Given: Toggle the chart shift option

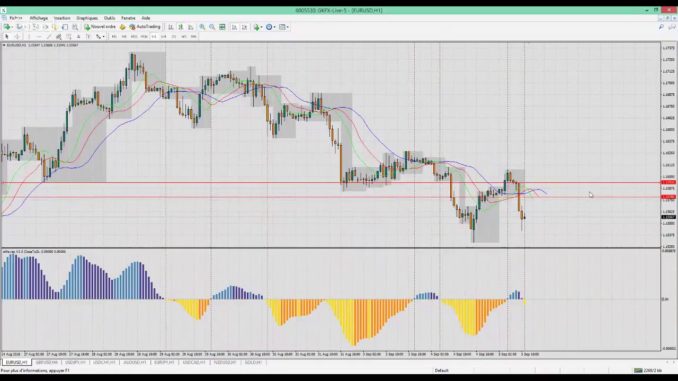Looking at the screenshot, I should pyautogui.click(x=244, y=27).
